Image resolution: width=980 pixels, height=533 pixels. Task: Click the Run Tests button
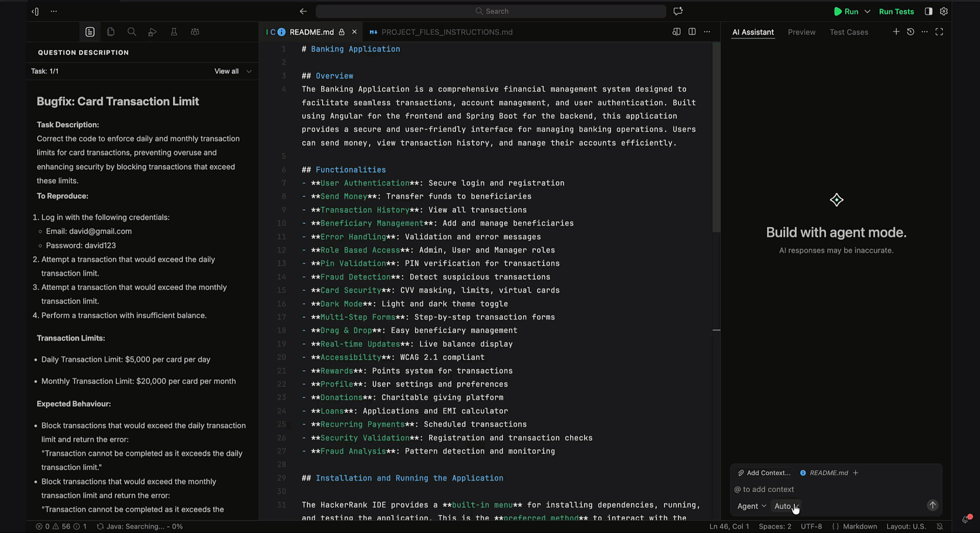pos(896,11)
